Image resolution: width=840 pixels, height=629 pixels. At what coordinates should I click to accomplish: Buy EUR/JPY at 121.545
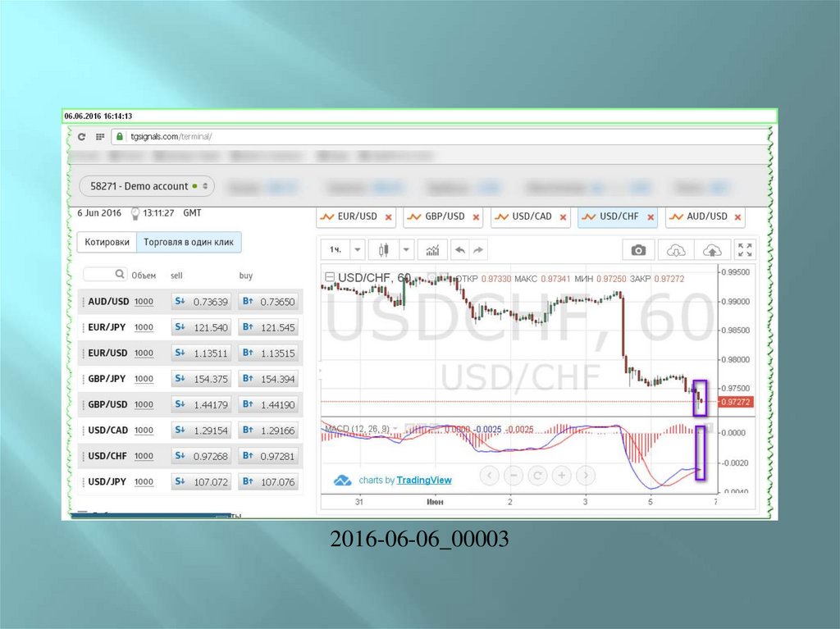(268, 327)
